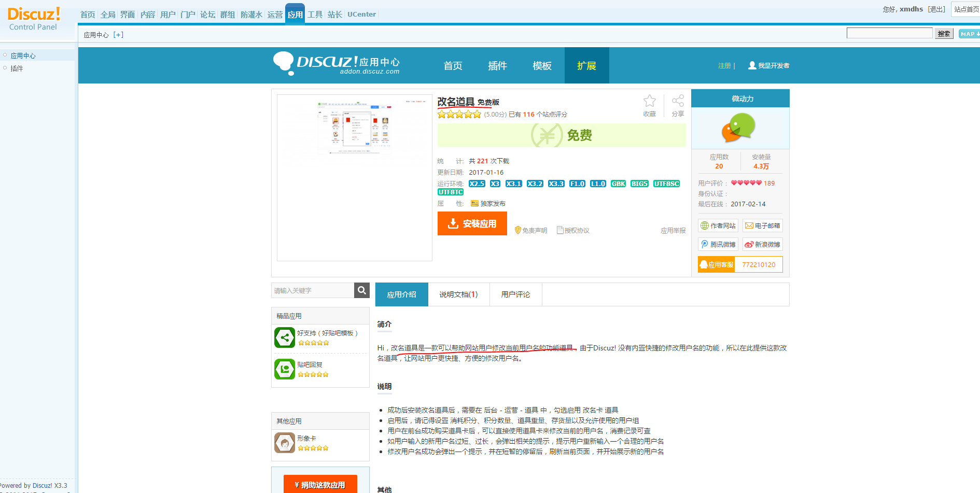The width and height of the screenshot is (980, 493).
Task: Click the keyword search input field
Action: pos(313,290)
